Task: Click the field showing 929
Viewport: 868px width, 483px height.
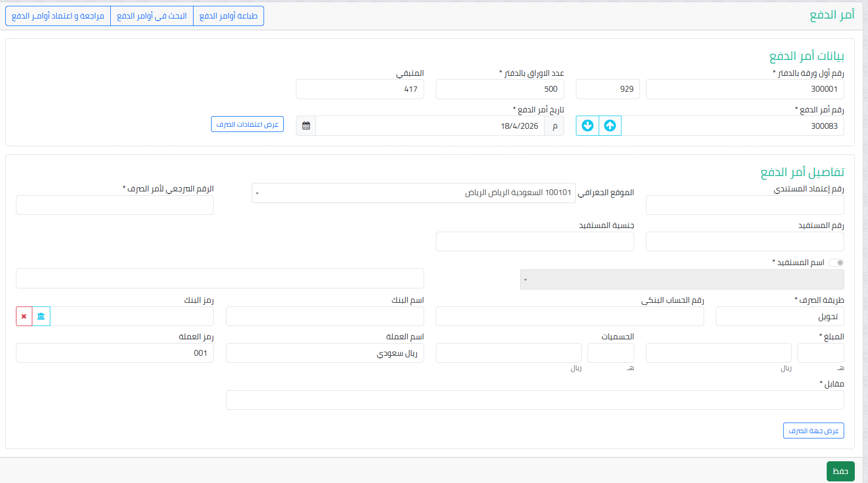Action: tap(608, 89)
